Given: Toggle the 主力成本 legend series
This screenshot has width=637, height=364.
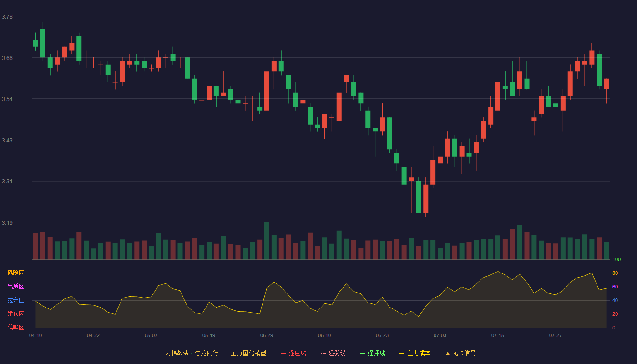Looking at the screenshot, I should pyautogui.click(x=415, y=353).
